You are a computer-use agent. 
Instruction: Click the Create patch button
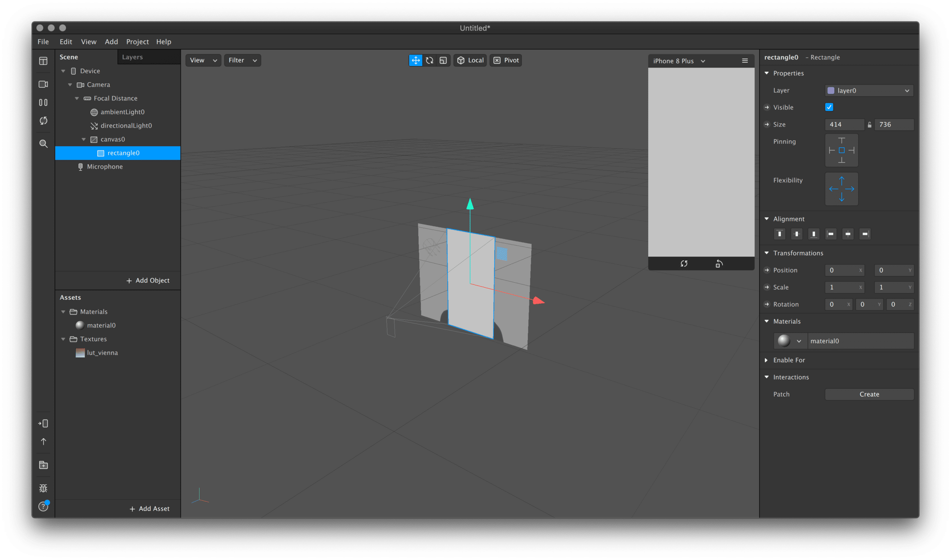[x=869, y=394]
